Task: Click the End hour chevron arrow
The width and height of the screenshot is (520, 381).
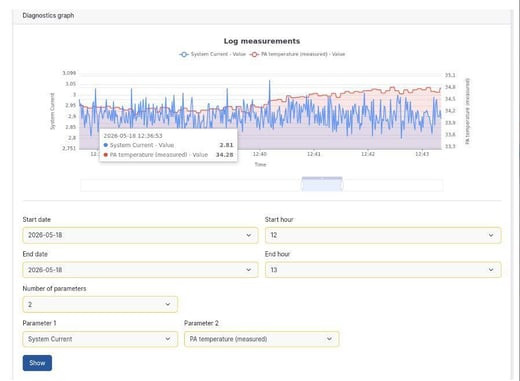Action: point(491,270)
